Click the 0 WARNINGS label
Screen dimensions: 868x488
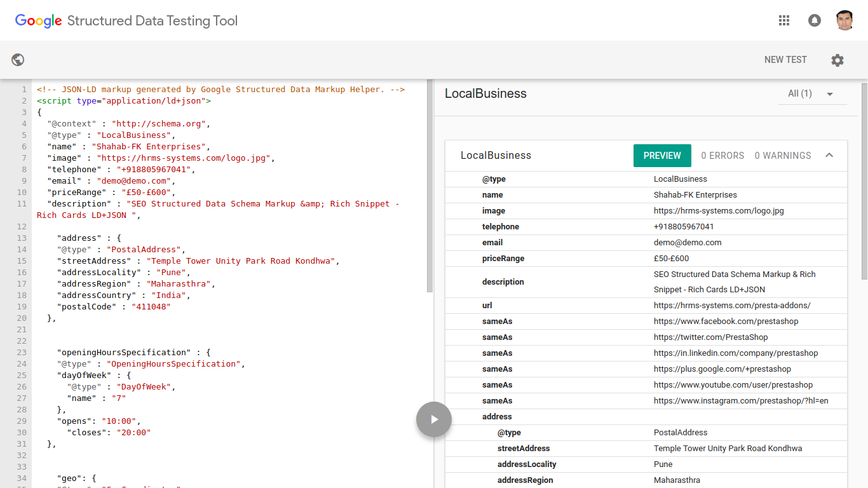[783, 156]
